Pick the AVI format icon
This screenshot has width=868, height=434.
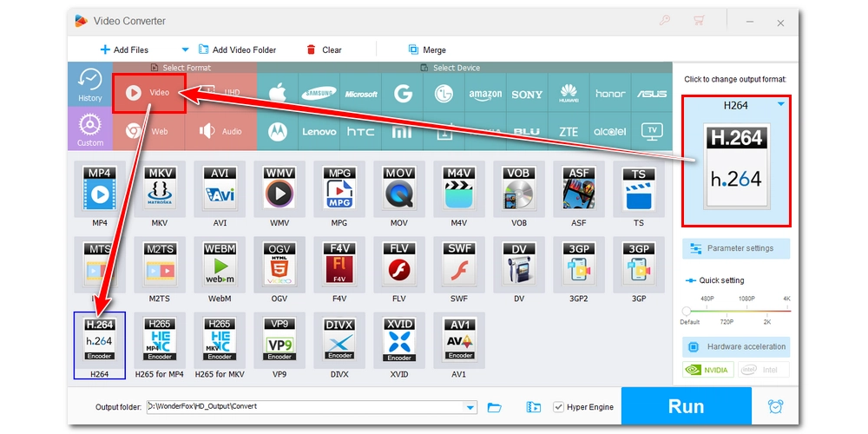coord(220,189)
